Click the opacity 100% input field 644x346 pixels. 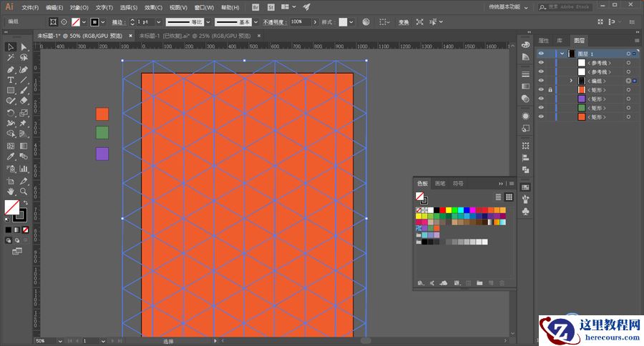click(301, 21)
